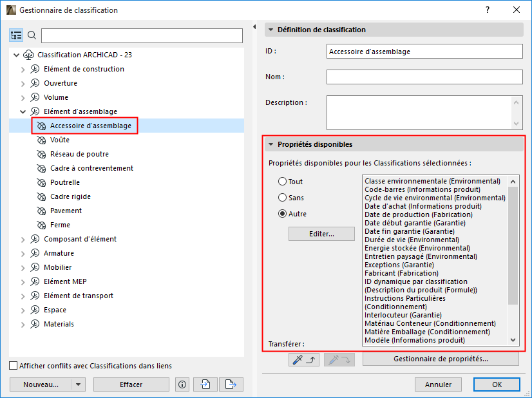
Task: Select the Sans radio button
Action: point(282,198)
